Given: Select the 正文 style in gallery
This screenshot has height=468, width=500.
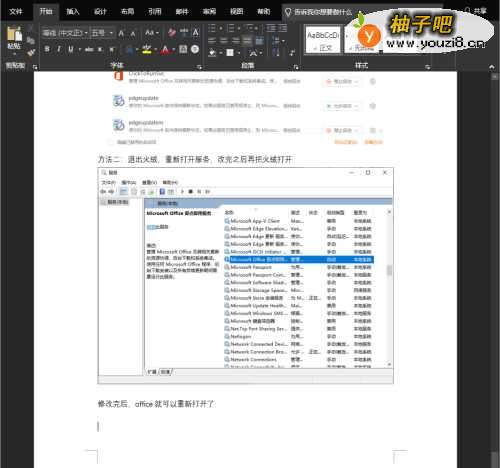Looking at the screenshot, I should [x=323, y=40].
